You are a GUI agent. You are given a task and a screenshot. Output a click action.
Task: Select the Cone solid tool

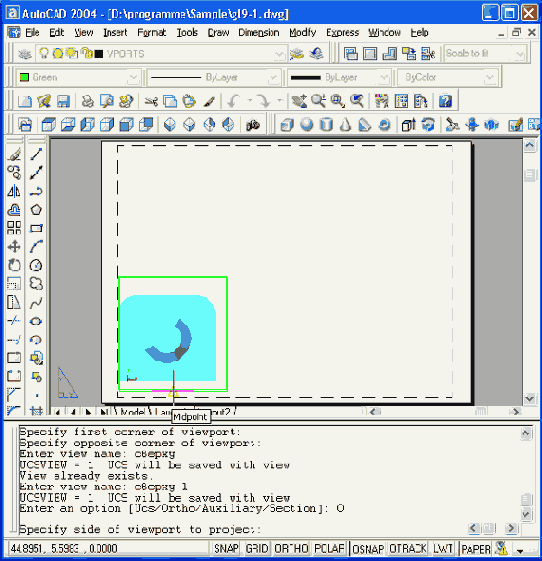(345, 125)
